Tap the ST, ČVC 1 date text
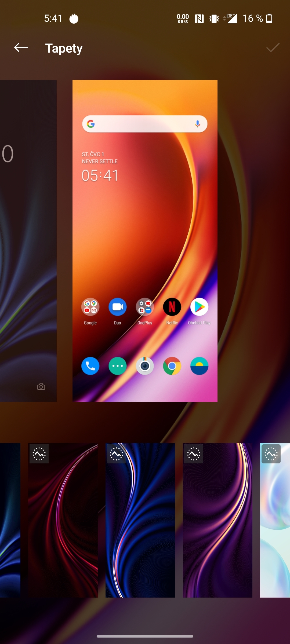 [x=93, y=154]
